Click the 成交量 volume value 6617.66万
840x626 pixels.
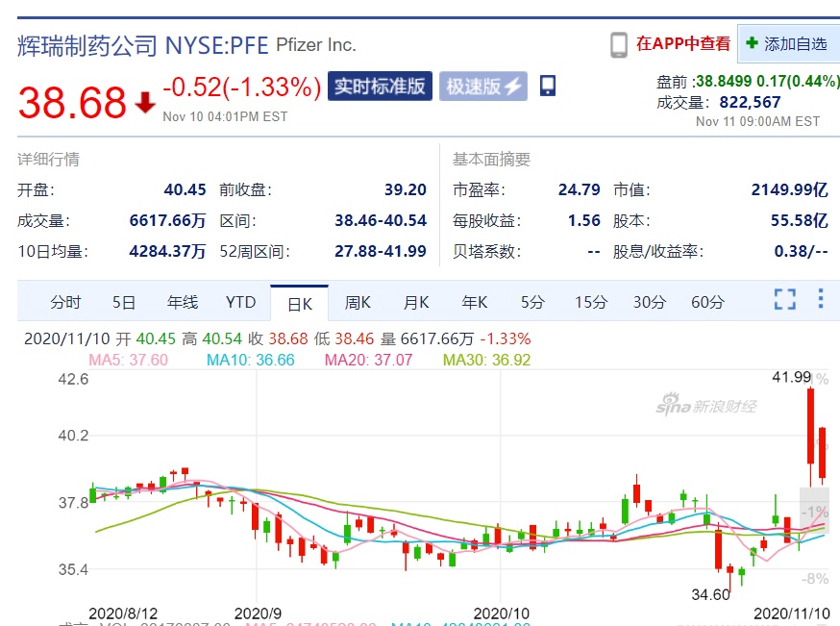coord(167,220)
